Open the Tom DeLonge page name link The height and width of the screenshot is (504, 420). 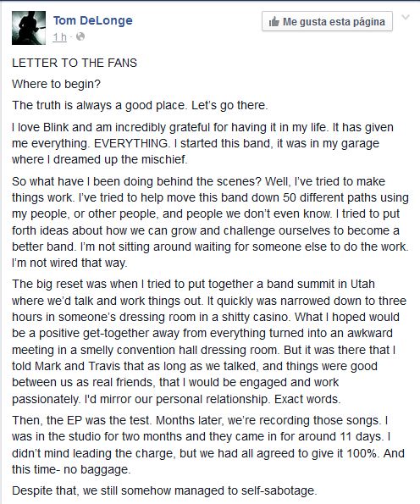click(x=93, y=20)
